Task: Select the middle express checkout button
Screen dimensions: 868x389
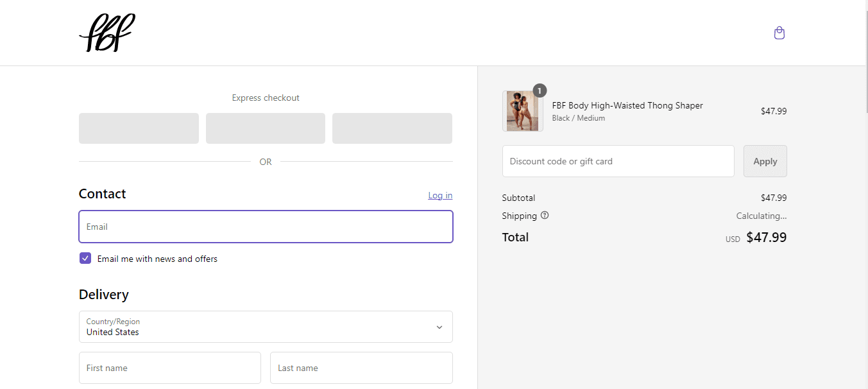Action: pos(266,128)
